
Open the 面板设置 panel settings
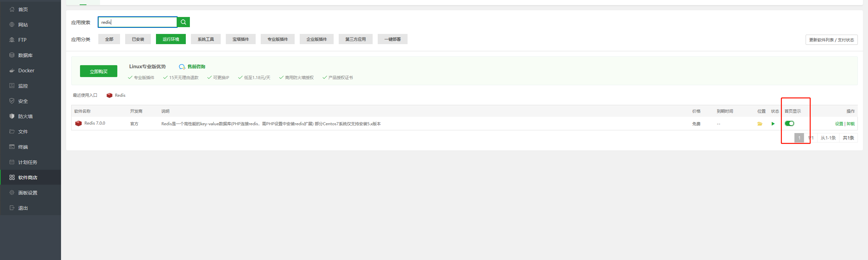tap(31, 193)
